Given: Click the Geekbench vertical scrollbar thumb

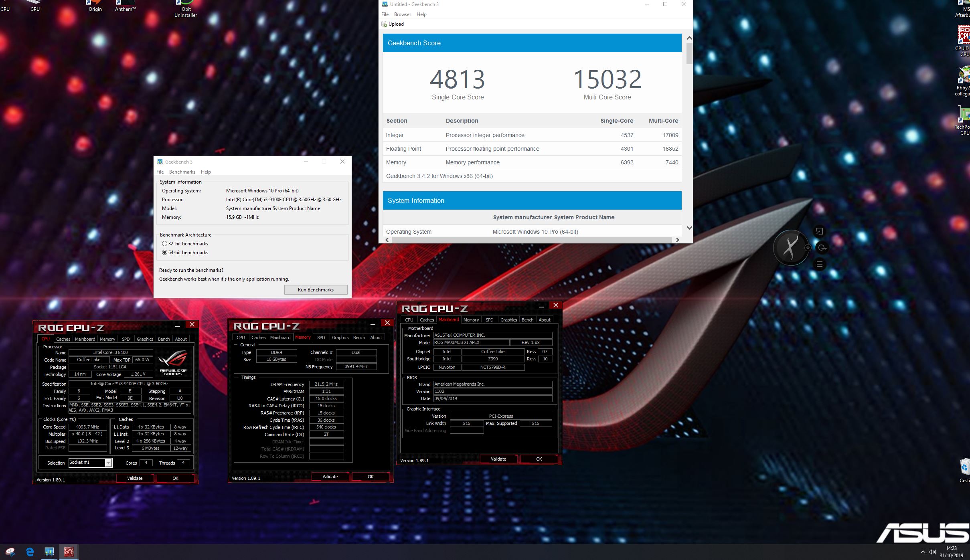Looking at the screenshot, I should 689,53.
